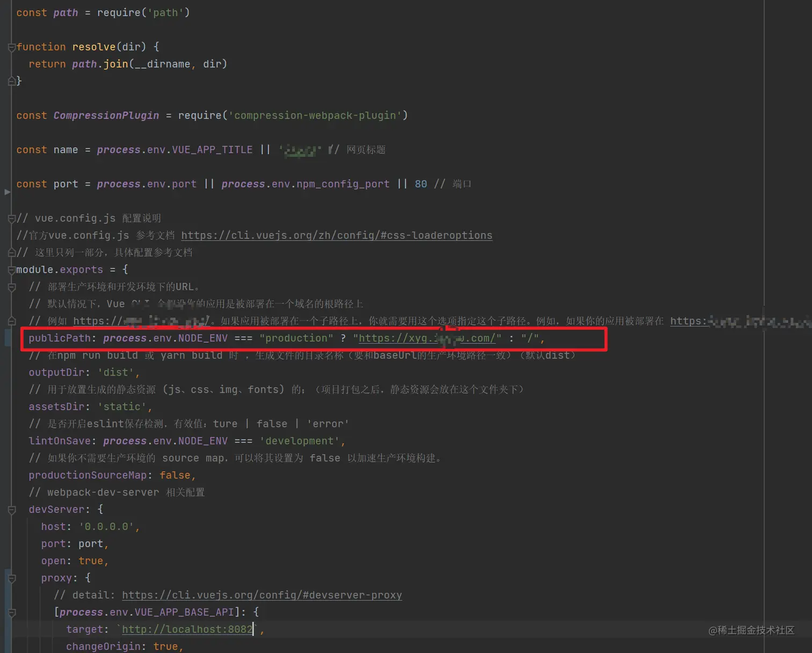812x653 pixels.
Task: Click the "production" string literal
Action: point(296,338)
